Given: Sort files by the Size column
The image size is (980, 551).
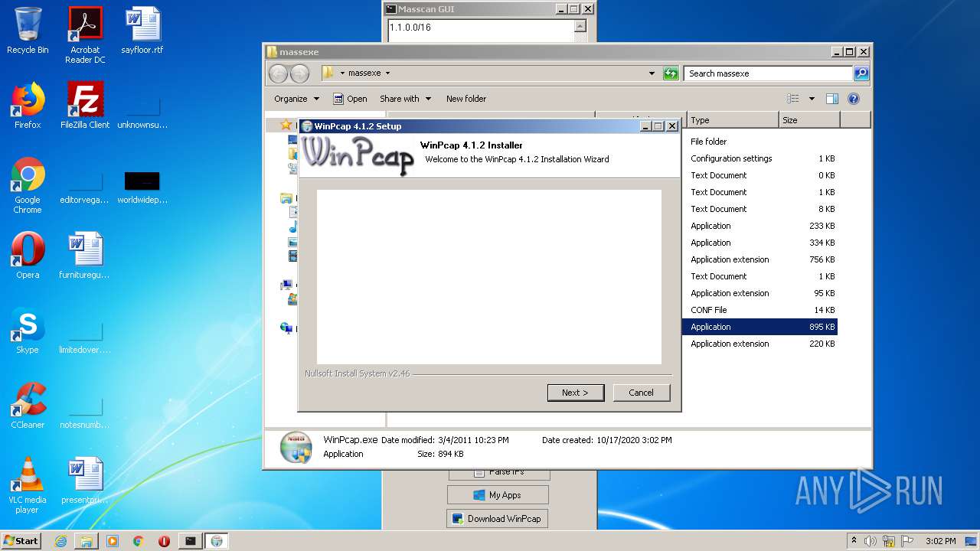Looking at the screenshot, I should click(809, 120).
